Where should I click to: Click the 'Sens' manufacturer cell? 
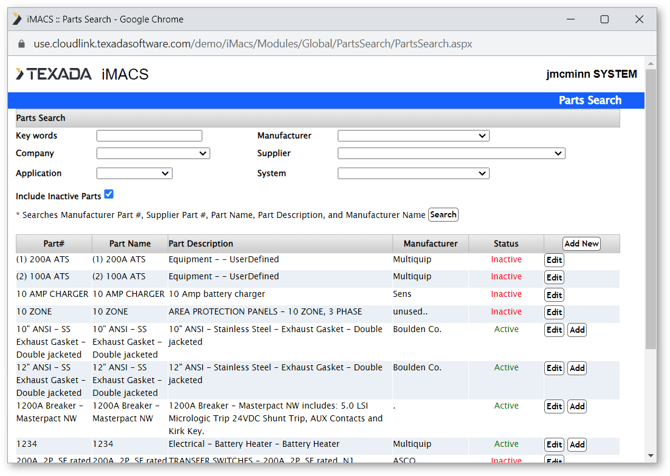[x=402, y=294]
